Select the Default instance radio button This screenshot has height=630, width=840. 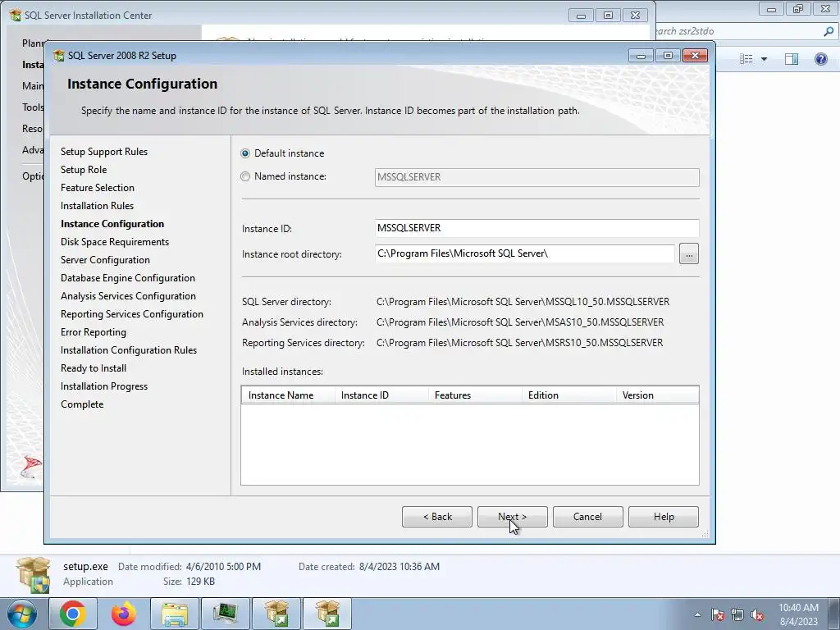click(x=245, y=153)
